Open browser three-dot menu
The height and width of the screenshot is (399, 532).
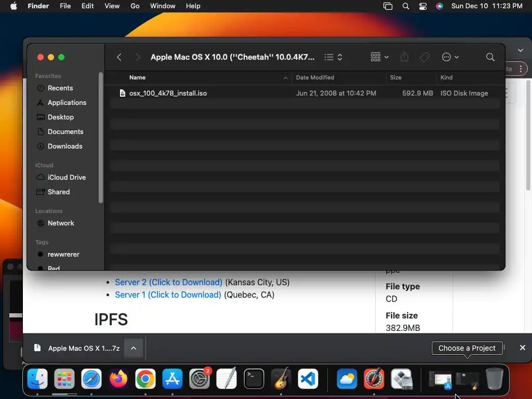click(x=521, y=69)
